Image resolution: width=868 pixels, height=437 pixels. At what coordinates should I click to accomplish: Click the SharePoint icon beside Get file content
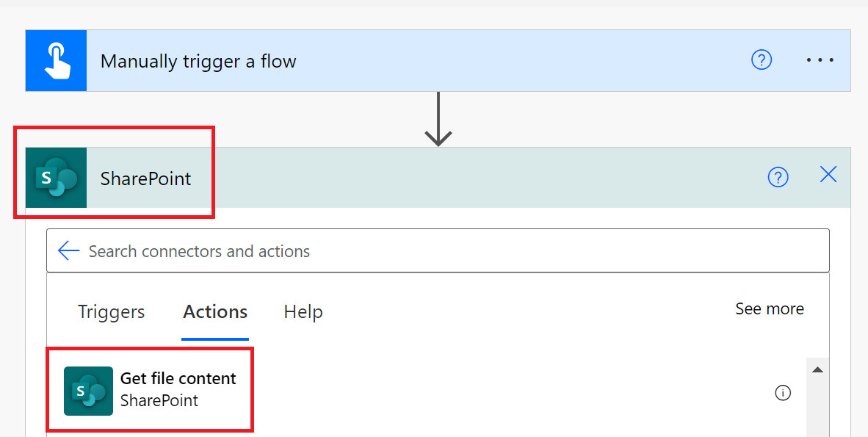tap(88, 390)
